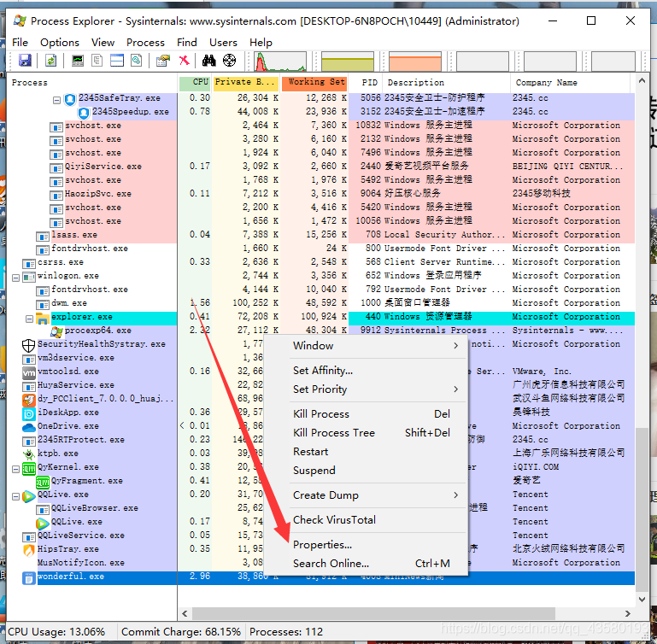Open the Users menu

[223, 43]
